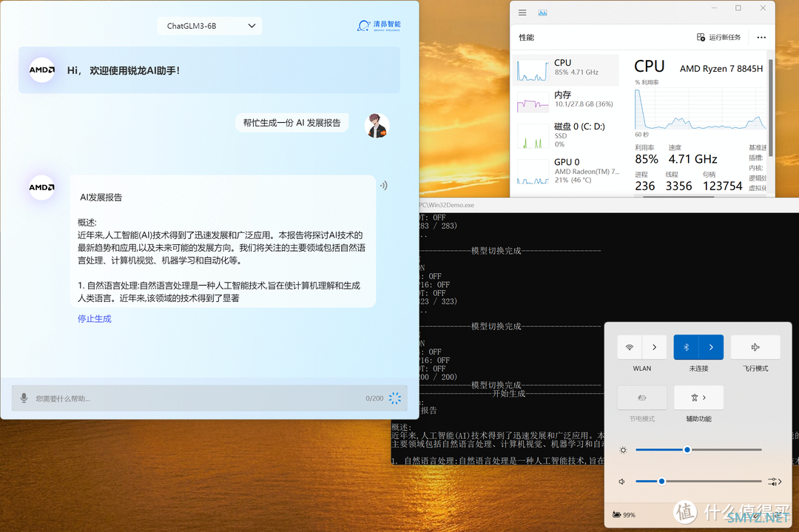Click the AI发展报告 heading in reply
The height and width of the screenshot is (532, 799).
(x=101, y=198)
